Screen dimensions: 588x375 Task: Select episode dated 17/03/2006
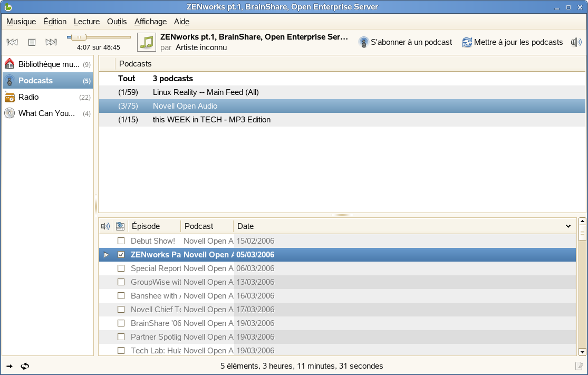click(x=338, y=310)
